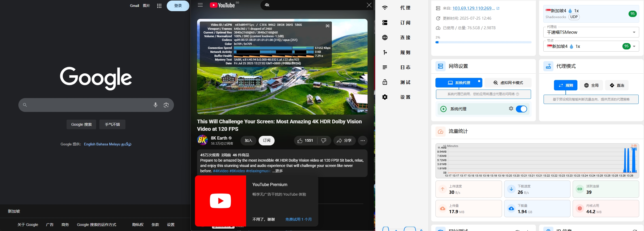Screen dimensions: 644x231
Task: Open Images link on Google page
Action: coord(146,6)
